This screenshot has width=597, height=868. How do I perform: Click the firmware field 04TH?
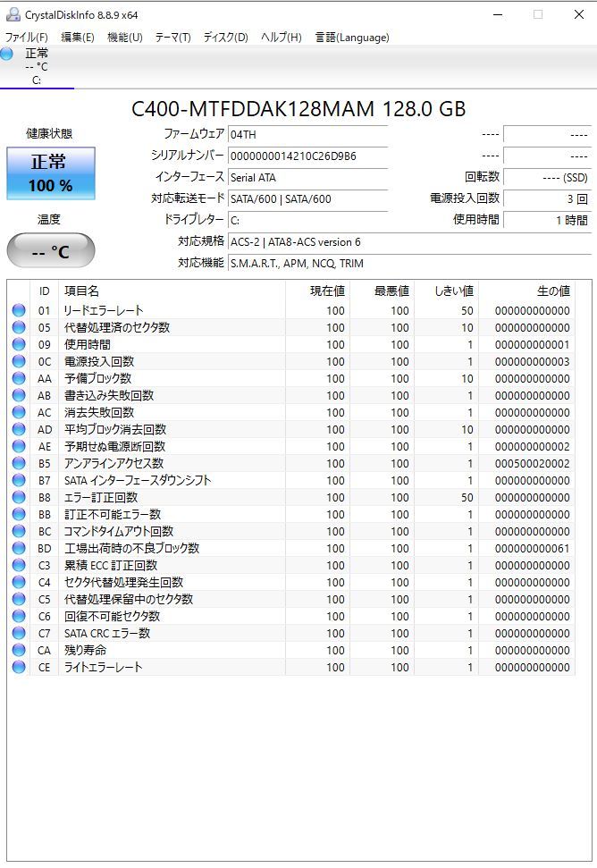point(307,134)
